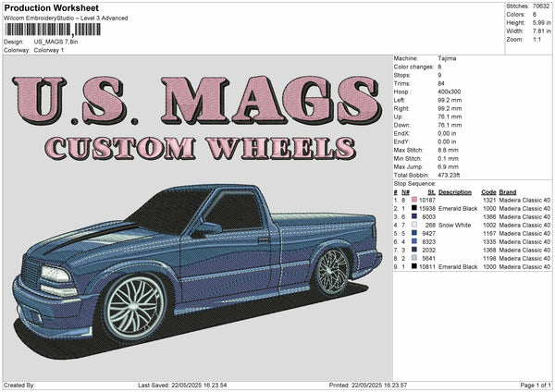Image resolution: width=555 pixels, height=392 pixels.
Task: Select the 'Last Saved: 22/05/2025 16.23.54' text
Action: tap(182, 385)
